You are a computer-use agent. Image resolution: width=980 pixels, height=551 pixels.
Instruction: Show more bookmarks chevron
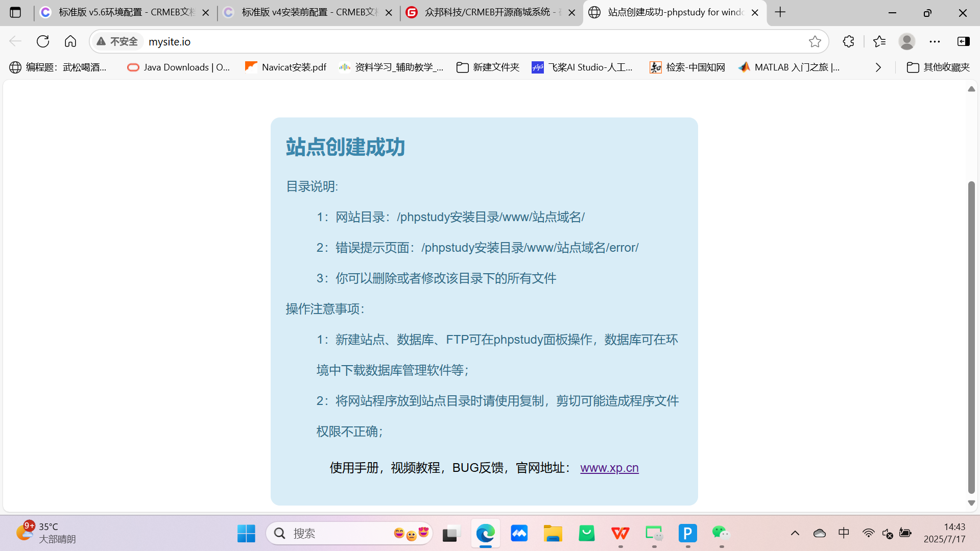[x=878, y=67]
